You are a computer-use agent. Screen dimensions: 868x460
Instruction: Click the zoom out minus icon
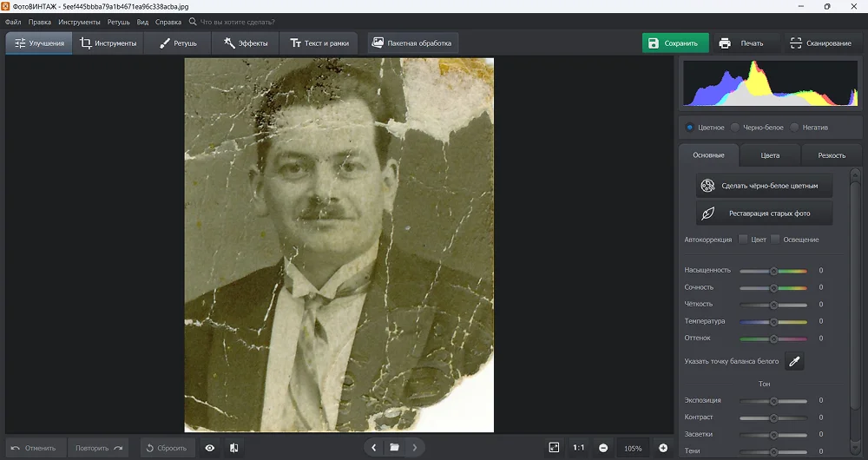pyautogui.click(x=603, y=448)
